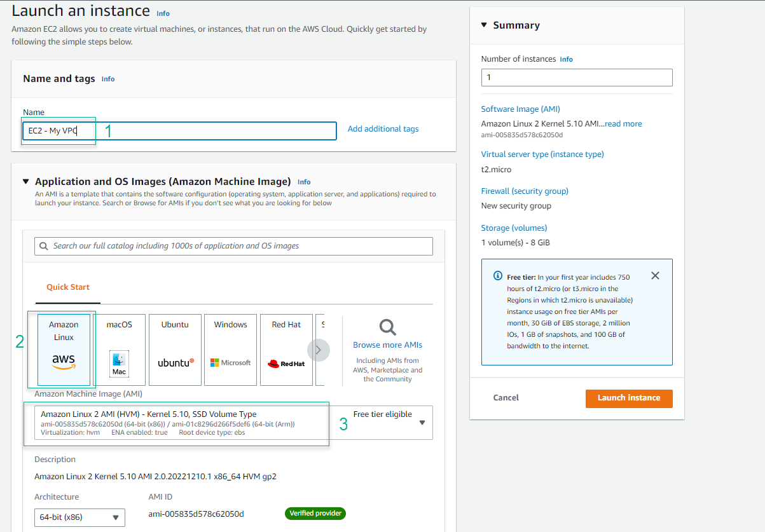
Task: Click Add additional tags link
Action: 383,129
